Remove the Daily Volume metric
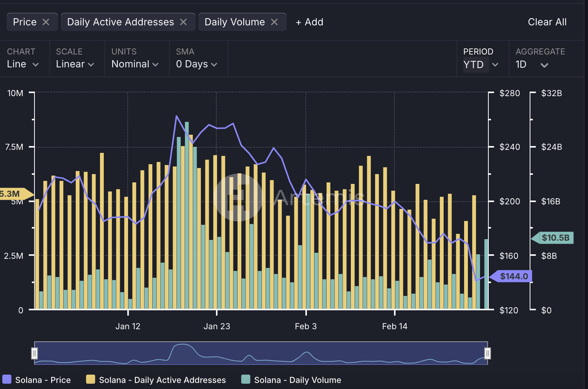Viewport: 588px width, 389px height. tap(275, 22)
